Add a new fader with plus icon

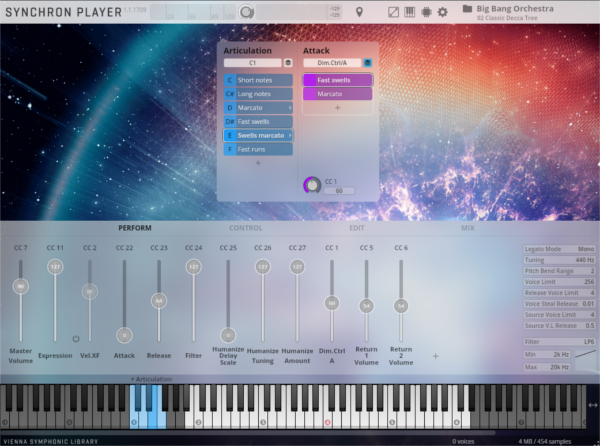[435, 356]
